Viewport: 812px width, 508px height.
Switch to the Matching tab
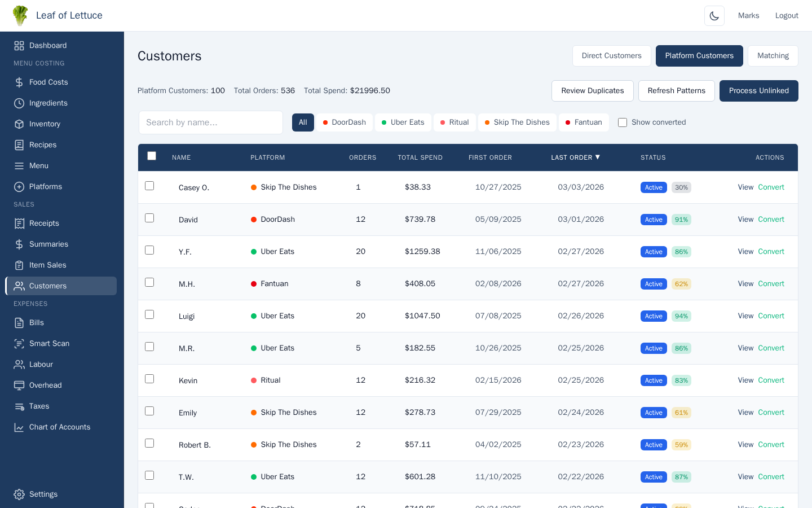(773, 55)
